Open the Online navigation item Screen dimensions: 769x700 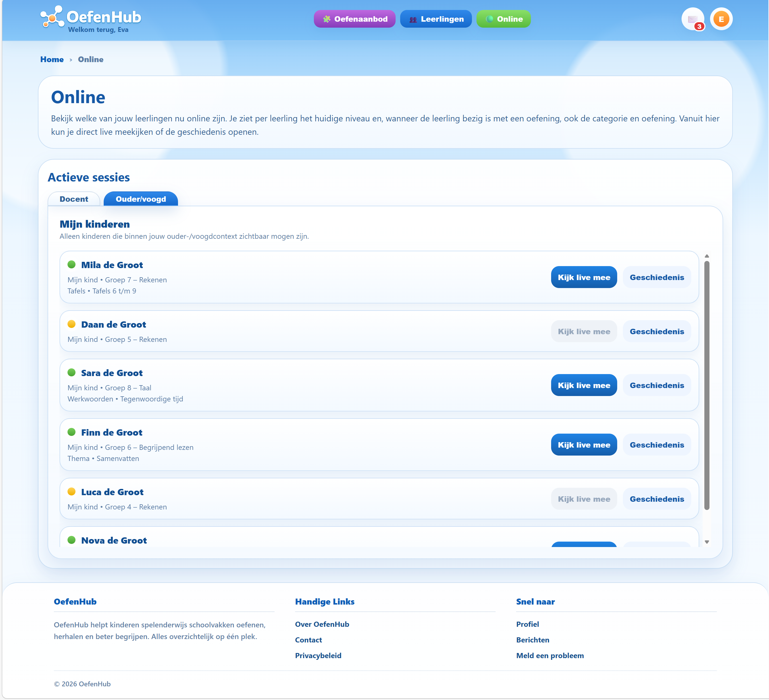coord(504,19)
